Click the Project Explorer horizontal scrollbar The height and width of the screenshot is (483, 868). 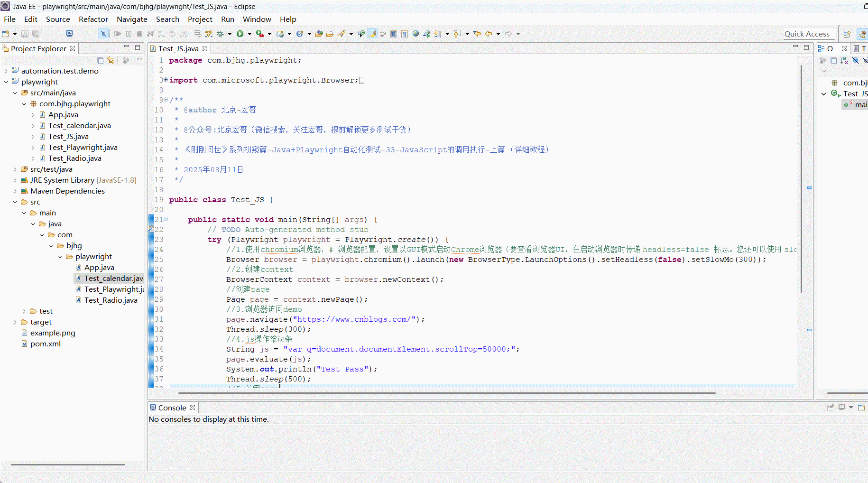point(68,464)
